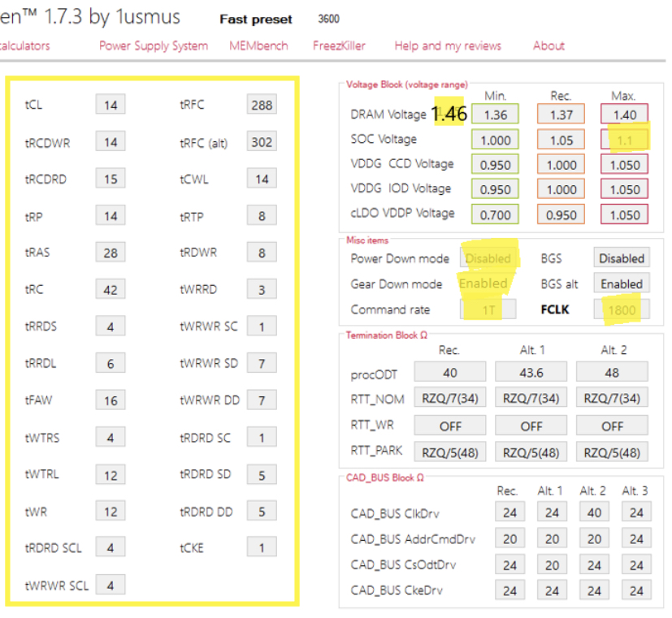Click cLDO VDDP Voltage Min 0.700
This screenshot has height=618, width=672.
[496, 214]
